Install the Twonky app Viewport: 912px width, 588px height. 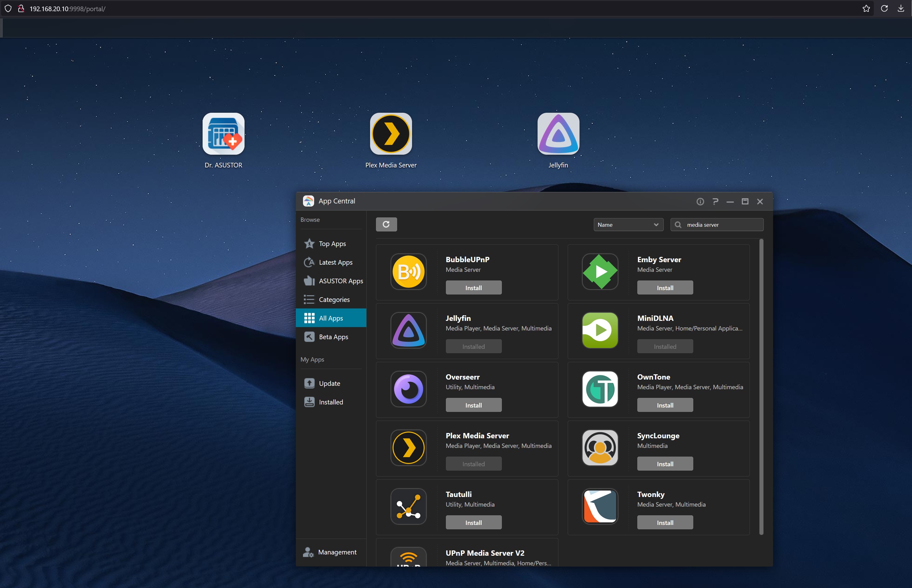tap(665, 523)
